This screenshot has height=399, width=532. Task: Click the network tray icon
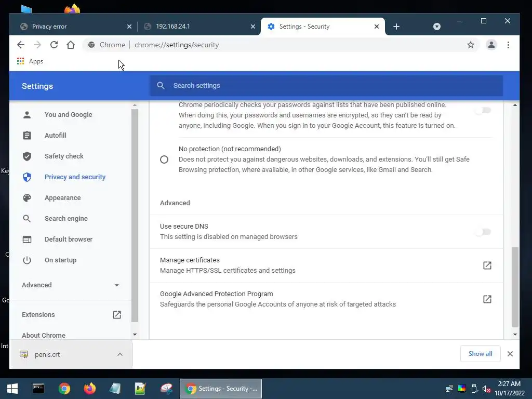coord(449,389)
